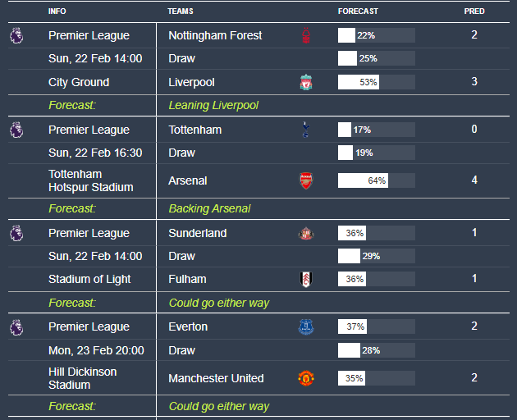
Task: Click Premier League logo beside Tottenham match
Action: pos(16,130)
